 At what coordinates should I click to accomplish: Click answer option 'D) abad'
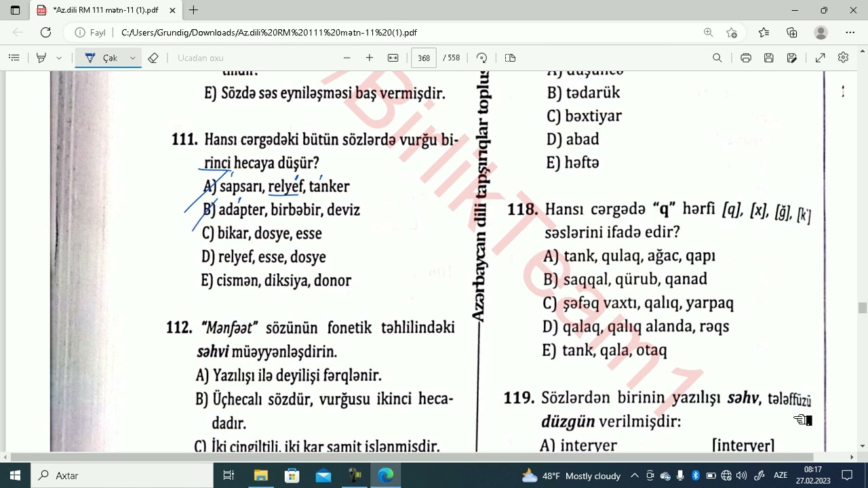pos(573,140)
